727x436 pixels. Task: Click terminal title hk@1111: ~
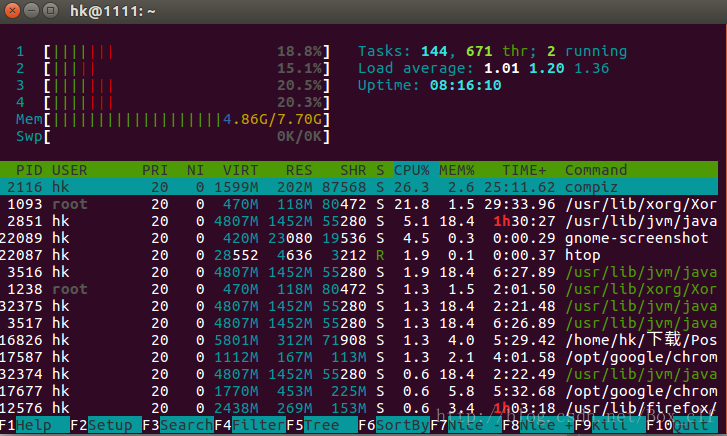113,11
